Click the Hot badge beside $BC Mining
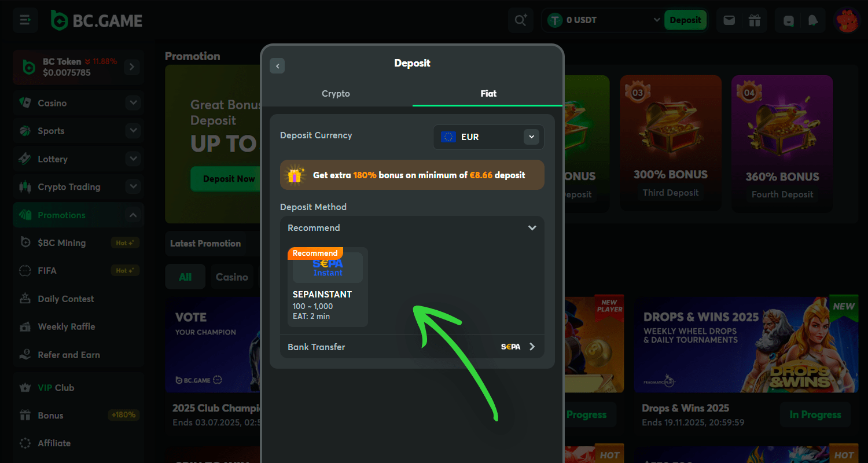This screenshot has width=868, height=463. [125, 243]
